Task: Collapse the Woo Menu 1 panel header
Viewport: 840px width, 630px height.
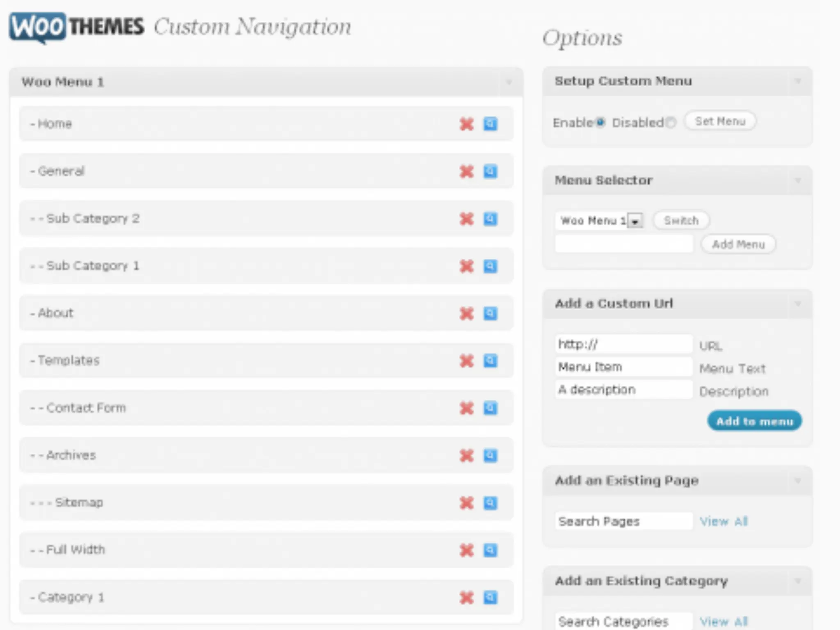Action: [509, 82]
